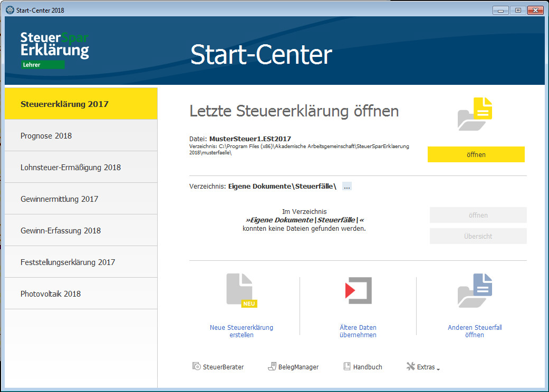This screenshot has width=549, height=392.
Task: Click the Handbuch book icon
Action: [347, 366]
